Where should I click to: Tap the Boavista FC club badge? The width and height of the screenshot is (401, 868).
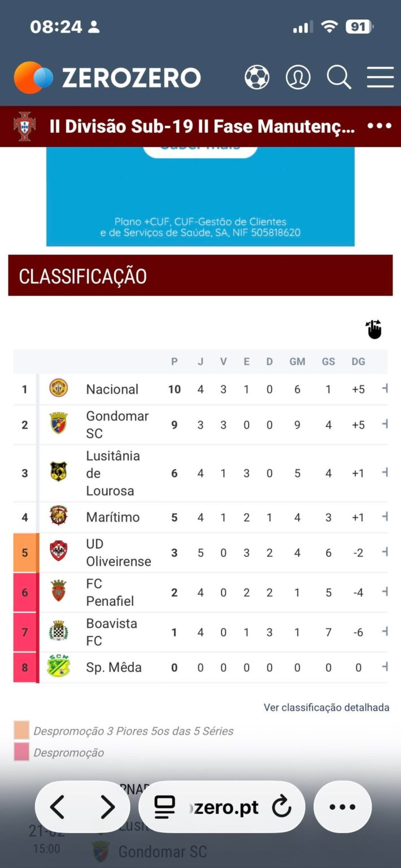tap(58, 632)
